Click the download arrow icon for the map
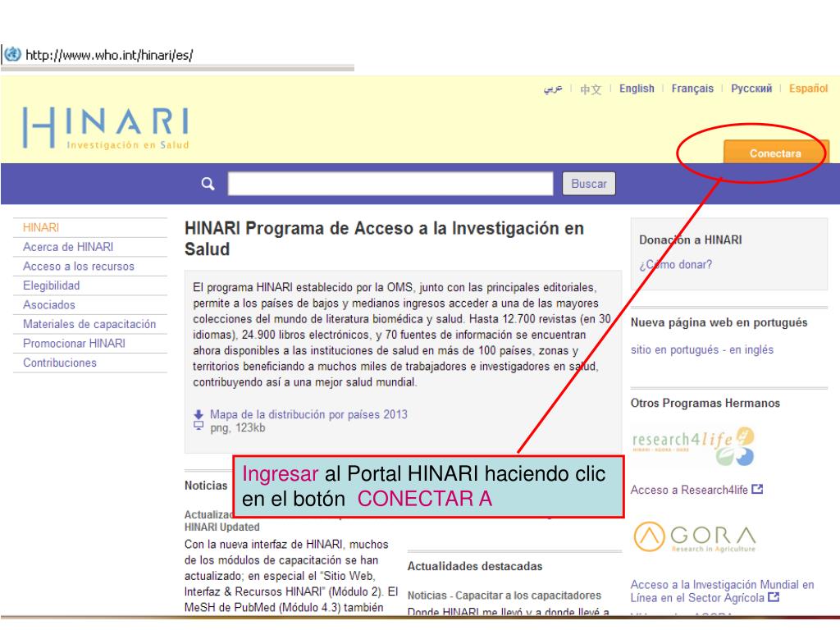The width and height of the screenshot is (840, 630). pyautogui.click(x=199, y=414)
